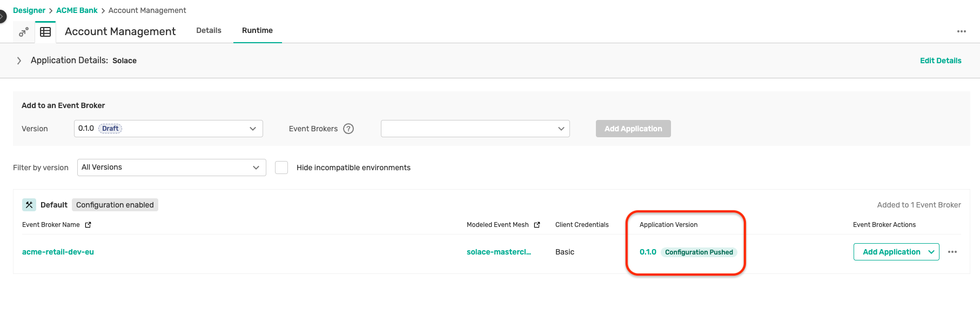Click Default environment tools icon
Viewport: 980px width, 328px height.
29,205
